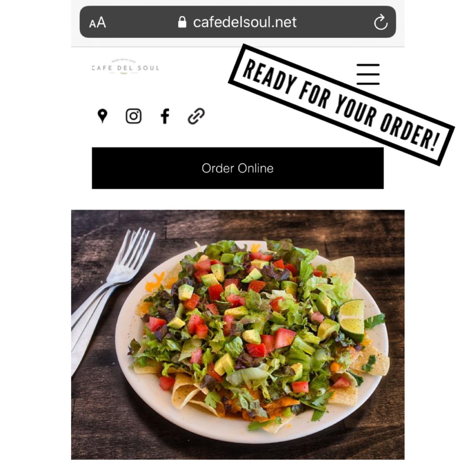Click the green leaf emblem under the logo
Viewport: 476px width, 476px height.
pyautogui.click(x=124, y=73)
